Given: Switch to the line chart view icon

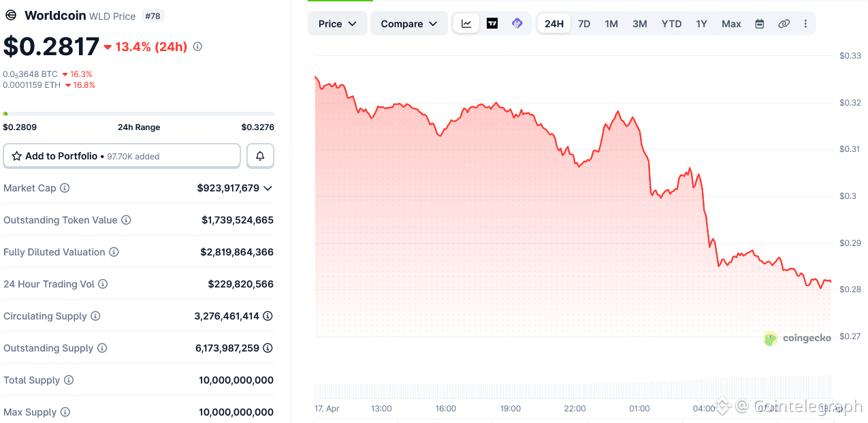Looking at the screenshot, I should click(x=466, y=24).
